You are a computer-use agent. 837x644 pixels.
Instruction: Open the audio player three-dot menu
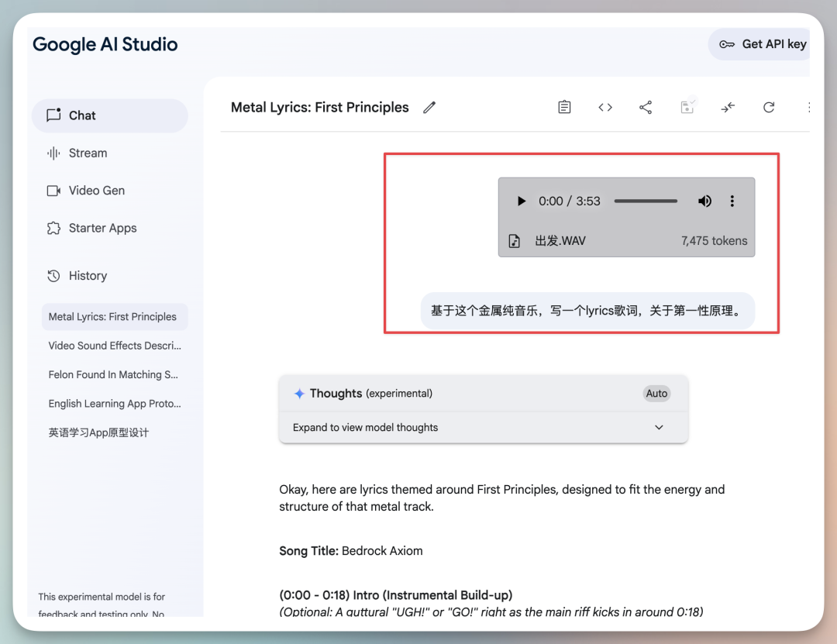(x=732, y=201)
